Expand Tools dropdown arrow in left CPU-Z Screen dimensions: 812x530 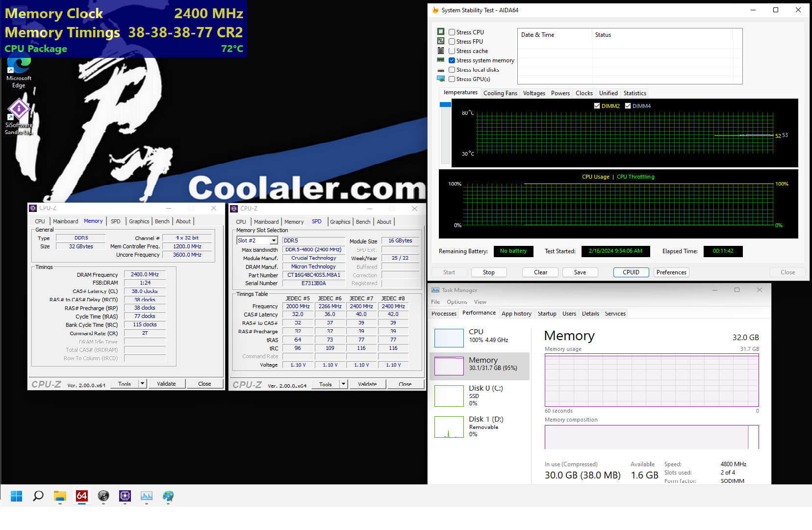point(143,383)
